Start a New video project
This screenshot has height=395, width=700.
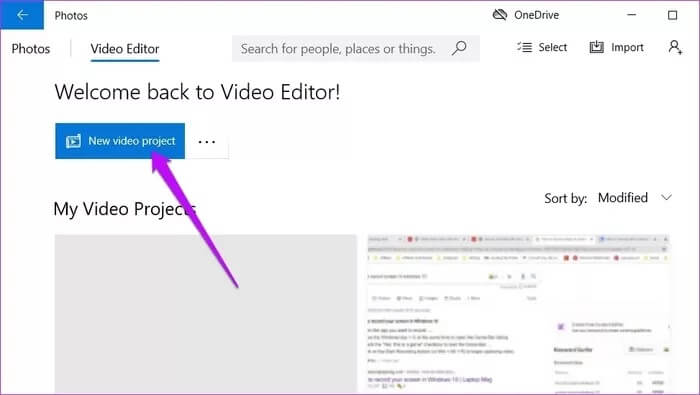[x=120, y=141]
